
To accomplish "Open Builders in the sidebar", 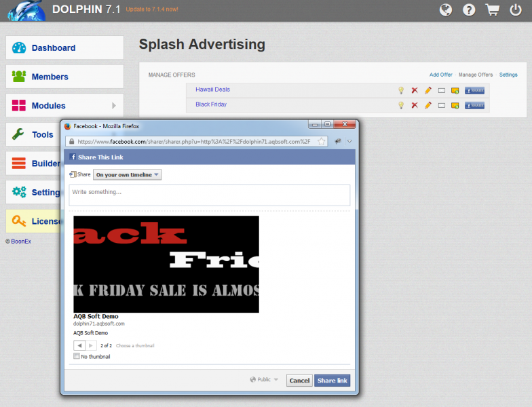I will tap(33, 163).
